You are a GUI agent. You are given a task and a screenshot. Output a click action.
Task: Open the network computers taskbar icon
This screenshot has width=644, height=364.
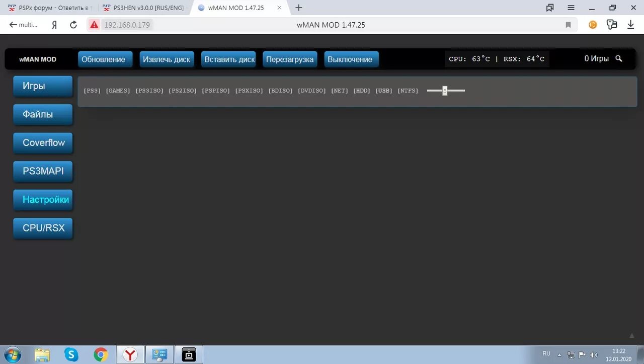tap(160, 355)
